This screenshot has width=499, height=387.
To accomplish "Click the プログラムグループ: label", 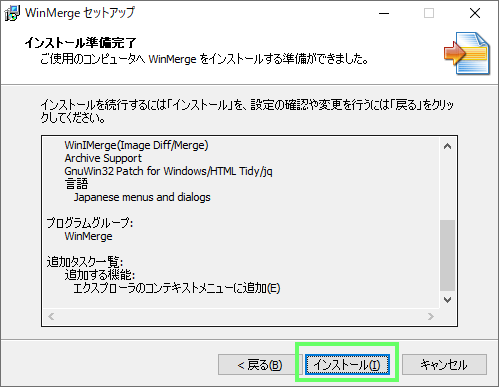I will (90, 223).
